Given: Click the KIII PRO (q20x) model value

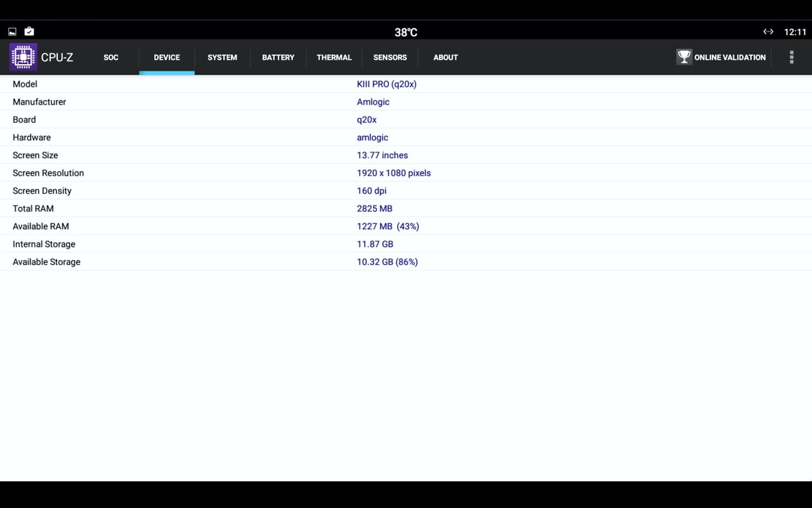Looking at the screenshot, I should pyautogui.click(x=387, y=84).
